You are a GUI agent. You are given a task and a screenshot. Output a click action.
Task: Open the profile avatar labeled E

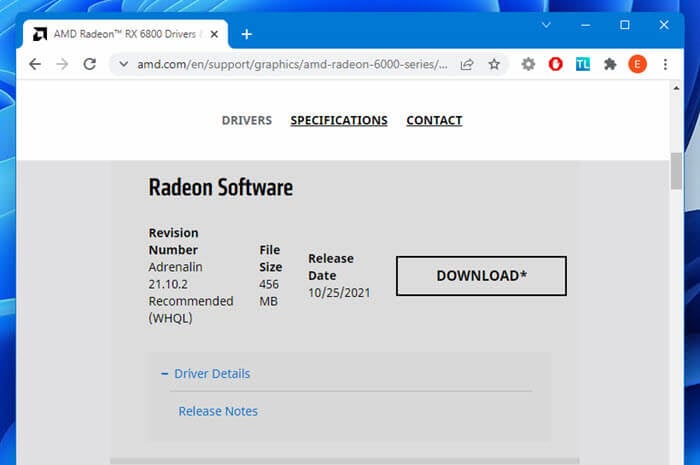pos(638,64)
